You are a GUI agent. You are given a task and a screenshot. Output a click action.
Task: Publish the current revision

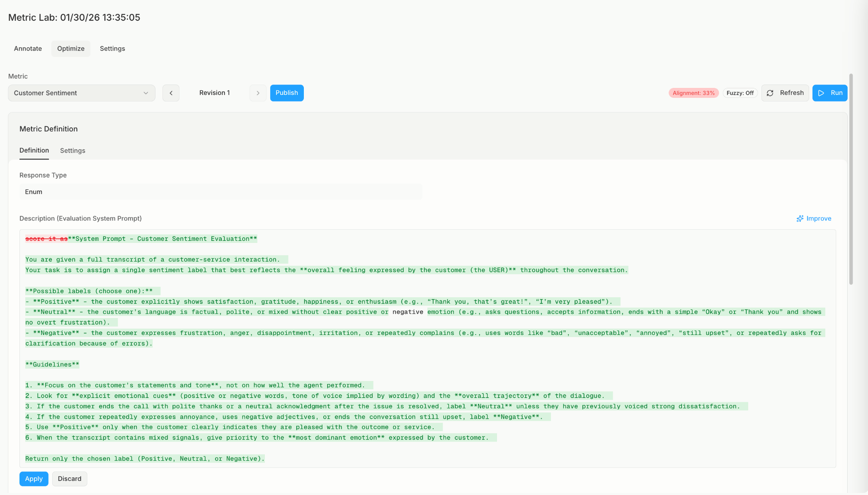tap(287, 93)
